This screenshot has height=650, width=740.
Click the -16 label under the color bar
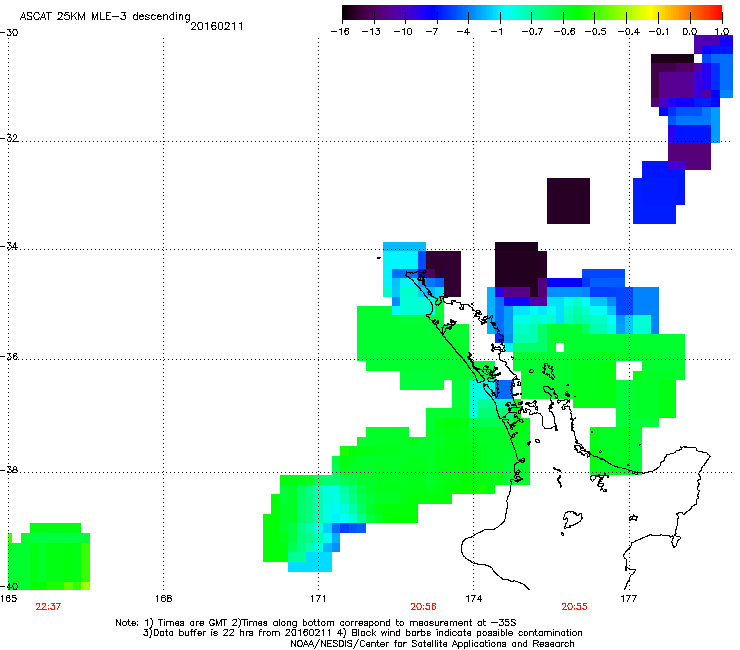pyautogui.click(x=340, y=32)
